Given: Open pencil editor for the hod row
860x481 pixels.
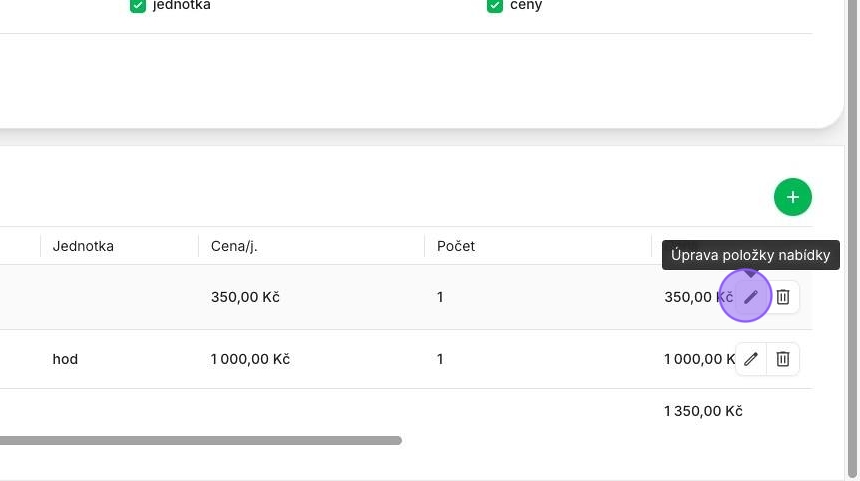Looking at the screenshot, I should 751,359.
